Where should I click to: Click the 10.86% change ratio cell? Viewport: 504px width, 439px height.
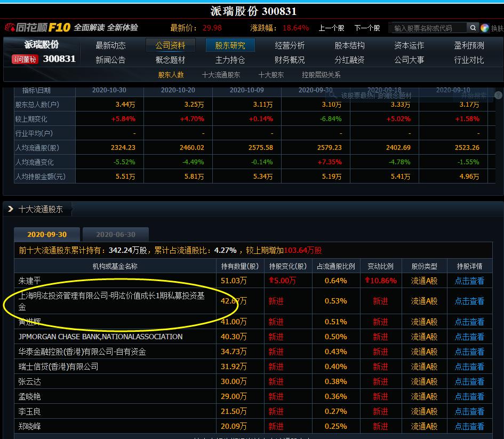[381, 281]
